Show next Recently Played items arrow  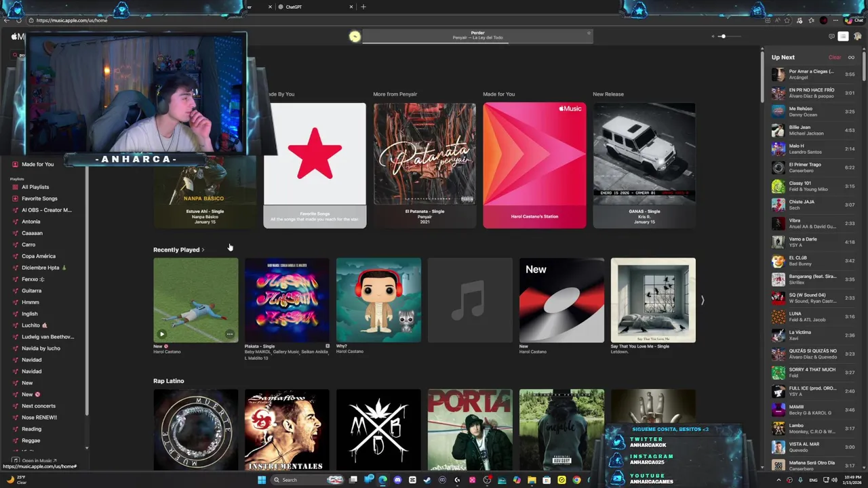[703, 300]
